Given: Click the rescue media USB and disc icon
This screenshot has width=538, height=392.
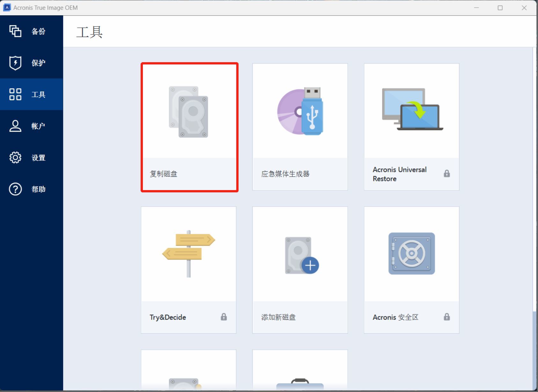Looking at the screenshot, I should 300,111.
